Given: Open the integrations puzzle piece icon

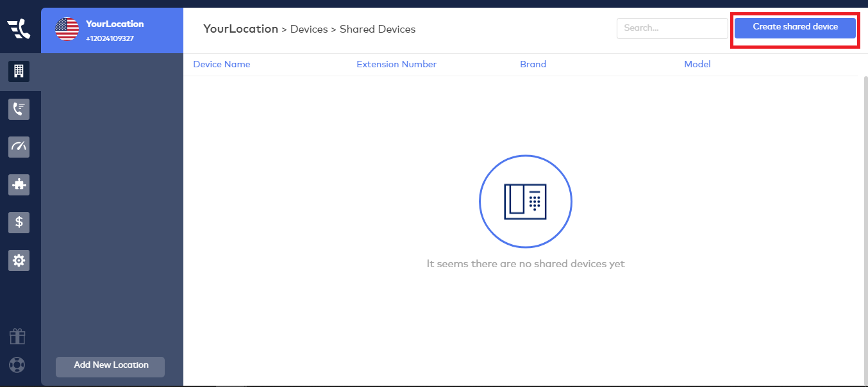Looking at the screenshot, I should coord(19,185).
